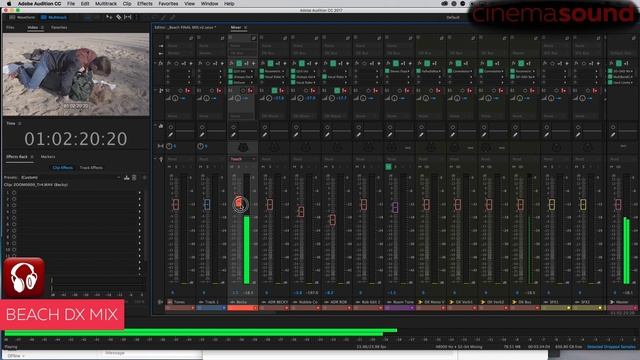640x360 pixels.
Task: Click the Becky track pan knob
Action: point(243,147)
